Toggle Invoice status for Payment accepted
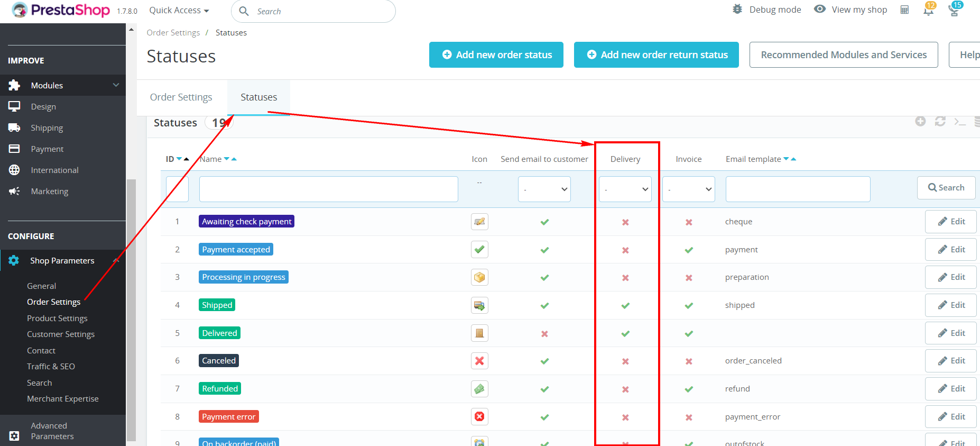980x446 pixels. pos(689,250)
